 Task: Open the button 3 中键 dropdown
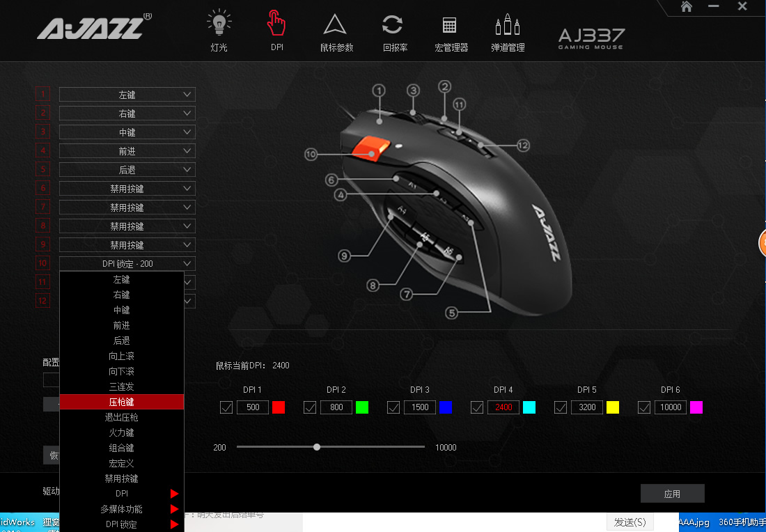pos(127,132)
